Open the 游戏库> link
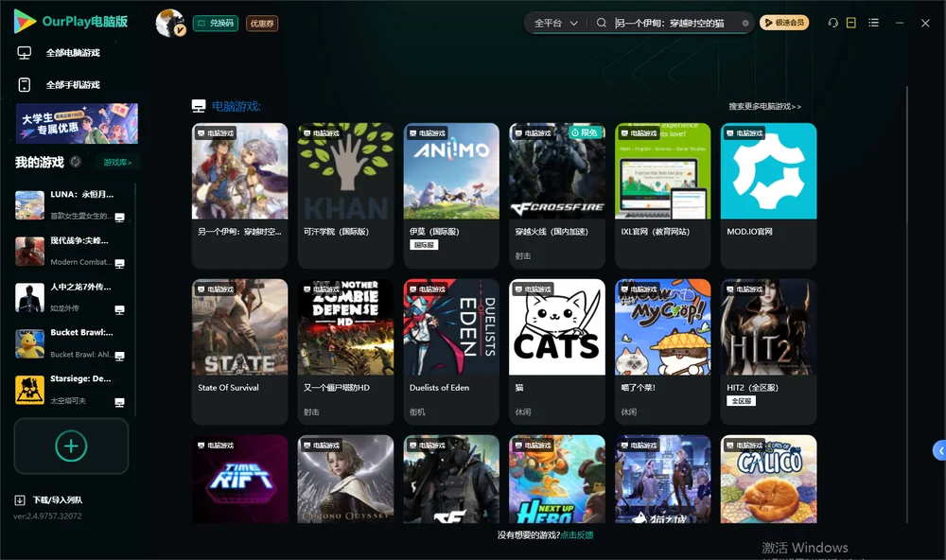 117,163
